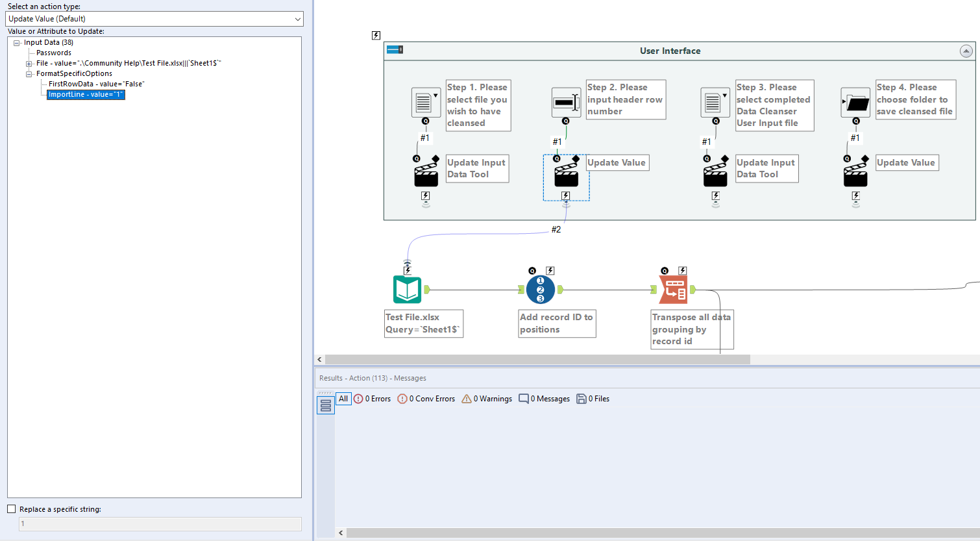This screenshot has height=541, width=980.
Task: Click the selected Update Value action tool under Step 2
Action: (x=565, y=173)
